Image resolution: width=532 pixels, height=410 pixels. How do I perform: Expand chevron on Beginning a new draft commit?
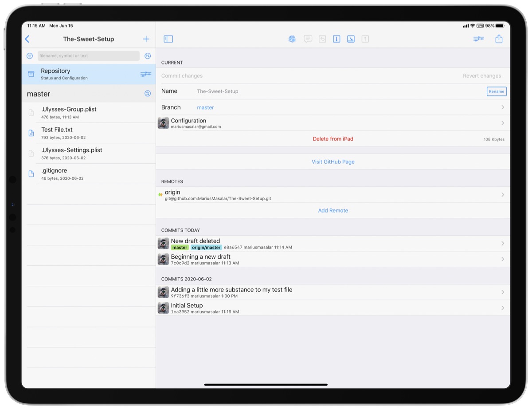[x=503, y=259]
